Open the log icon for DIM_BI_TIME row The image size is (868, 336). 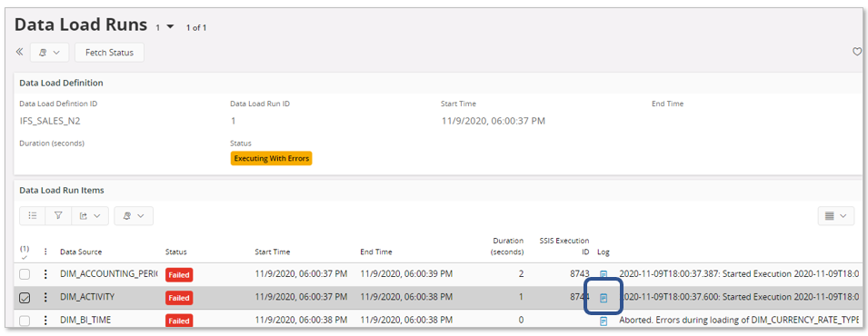(604, 321)
